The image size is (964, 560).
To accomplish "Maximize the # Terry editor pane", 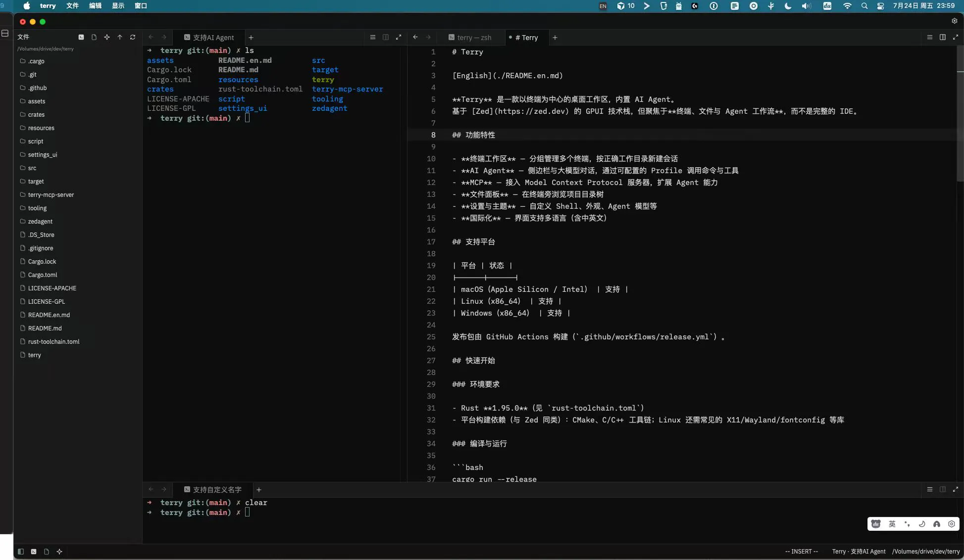I will [956, 37].
